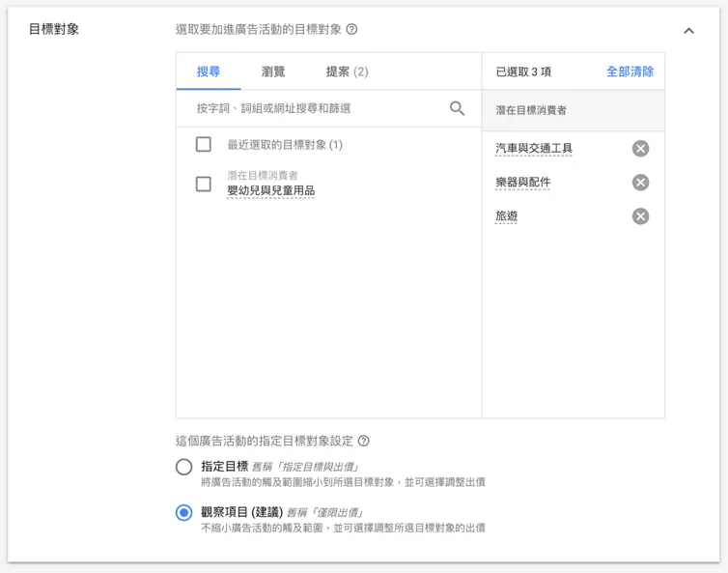Check the 最近選取的目標對象 (1) checkbox
This screenshot has height=573, width=728.
tap(204, 145)
